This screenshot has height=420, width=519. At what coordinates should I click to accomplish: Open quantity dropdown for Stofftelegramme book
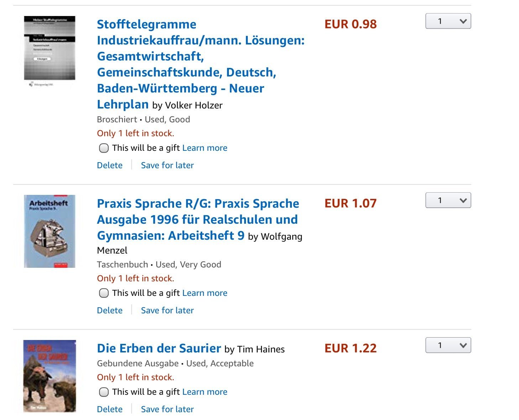tap(448, 21)
